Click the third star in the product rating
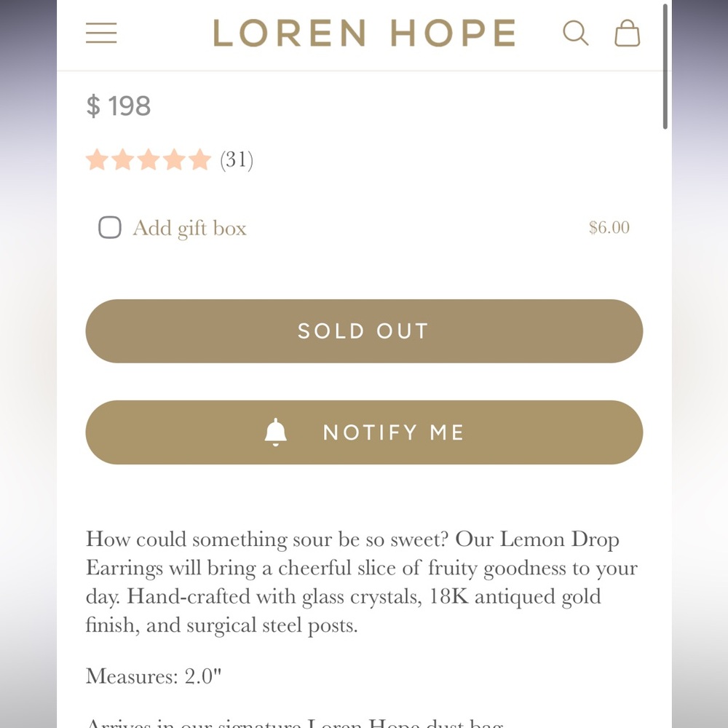Screen dimensions: 728x728 (x=149, y=159)
